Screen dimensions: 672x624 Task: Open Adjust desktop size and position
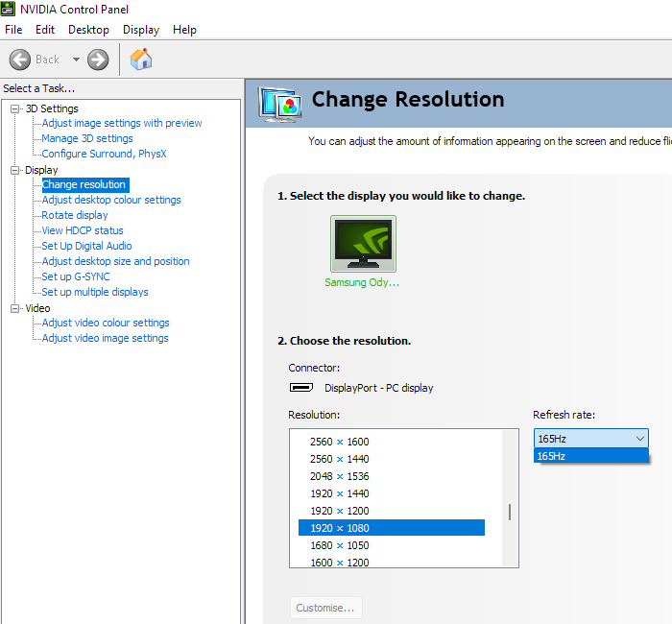(x=116, y=261)
